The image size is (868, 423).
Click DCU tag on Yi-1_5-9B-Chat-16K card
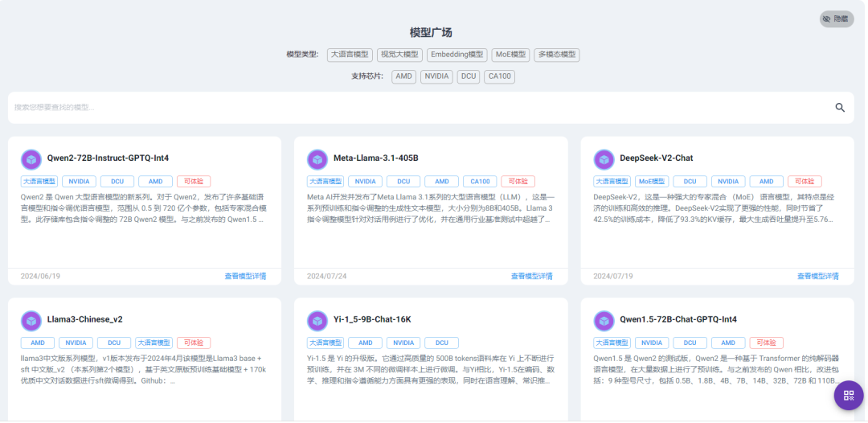click(x=442, y=343)
